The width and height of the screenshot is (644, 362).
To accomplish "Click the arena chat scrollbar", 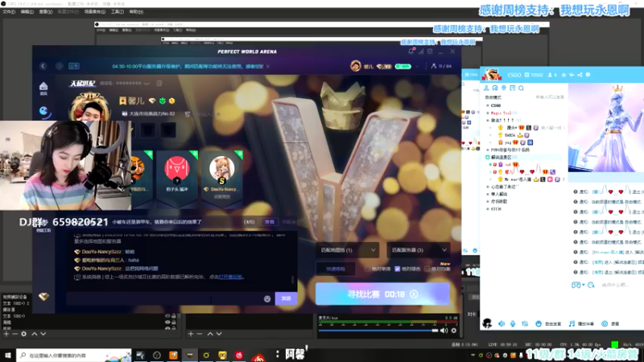I will [292, 279].
